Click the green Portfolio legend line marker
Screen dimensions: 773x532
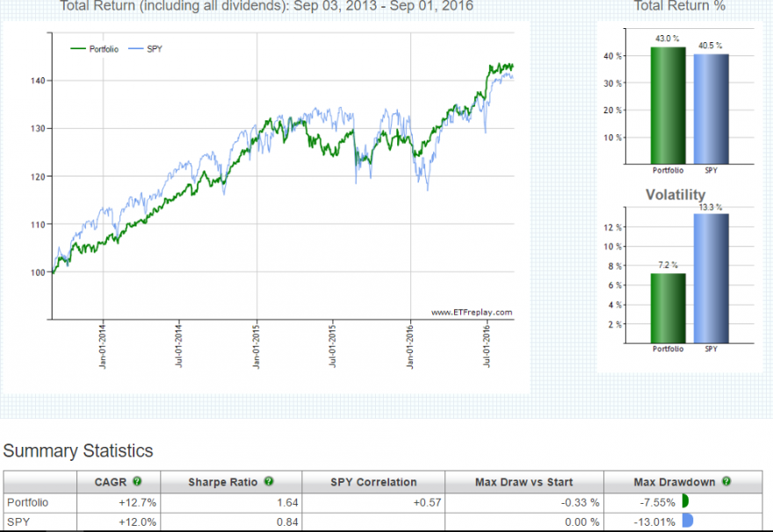[x=78, y=49]
